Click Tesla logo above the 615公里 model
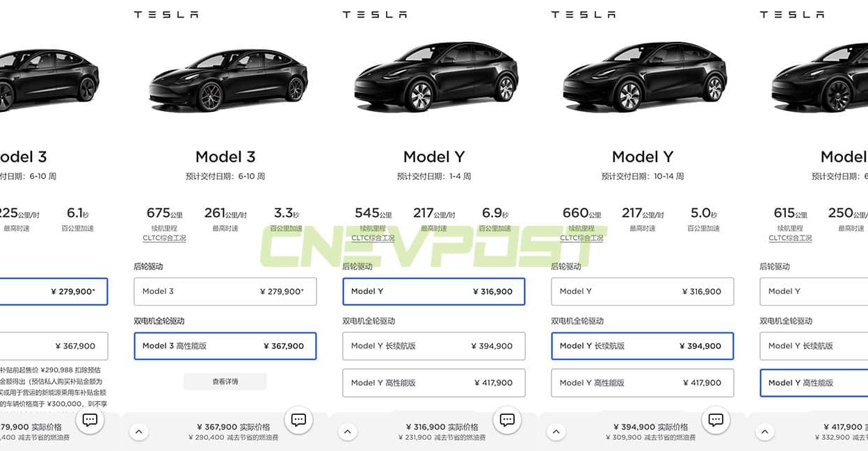The image size is (868, 451). click(x=791, y=15)
